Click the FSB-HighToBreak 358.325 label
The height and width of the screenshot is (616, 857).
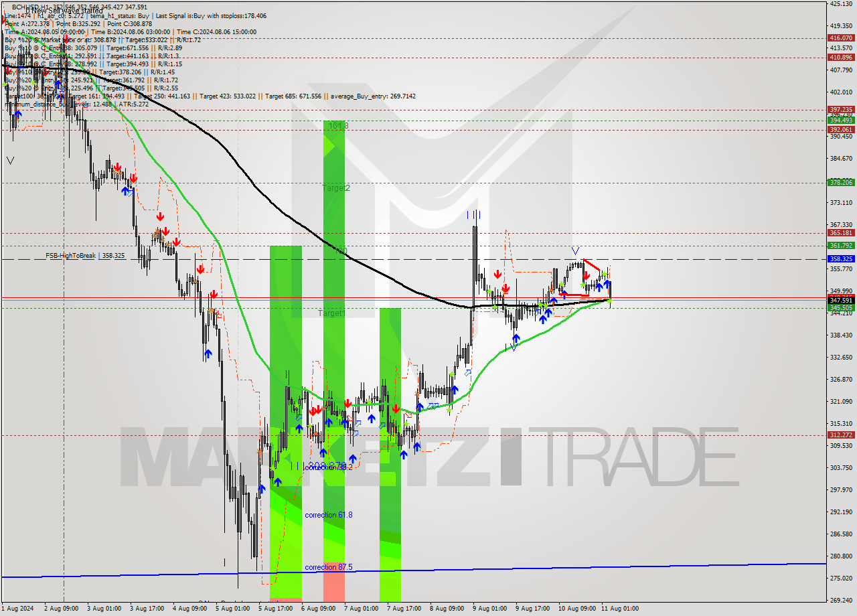(x=85, y=256)
